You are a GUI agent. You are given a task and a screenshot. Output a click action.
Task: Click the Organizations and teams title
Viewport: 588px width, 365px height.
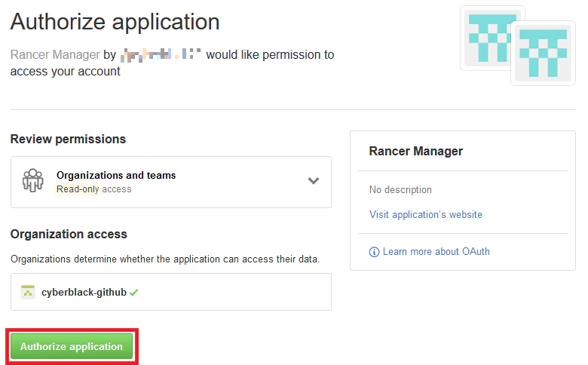click(116, 175)
